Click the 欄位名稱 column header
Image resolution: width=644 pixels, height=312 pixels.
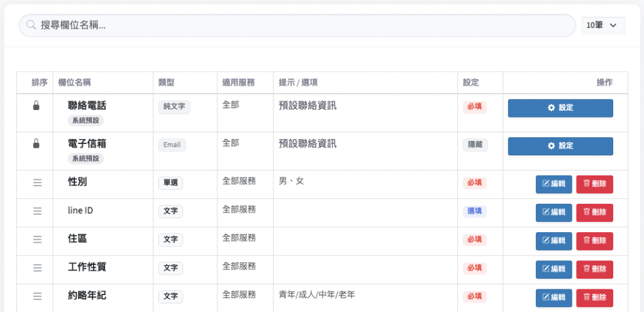tap(74, 82)
